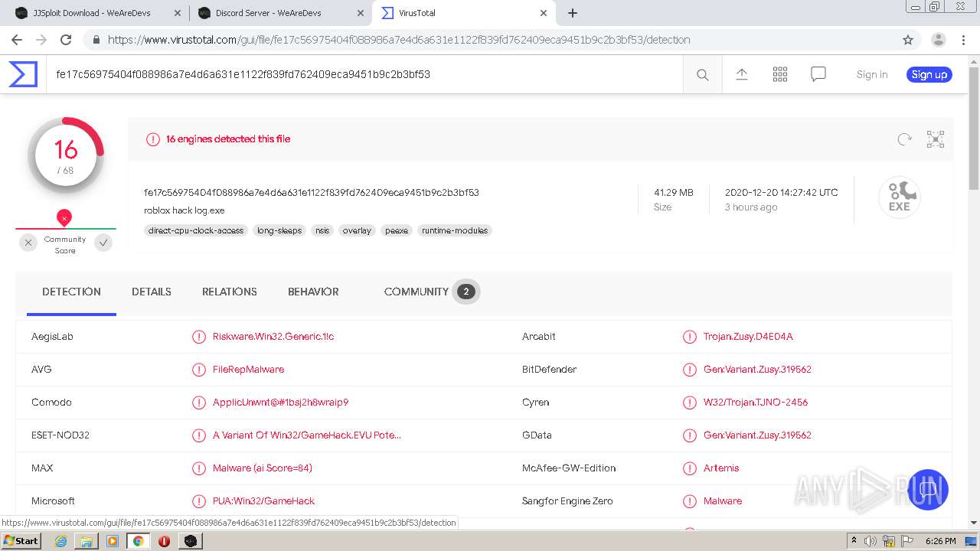The width and height of the screenshot is (980, 551).
Task: Click the direct-cpu-clock-access tag
Action: point(196,230)
